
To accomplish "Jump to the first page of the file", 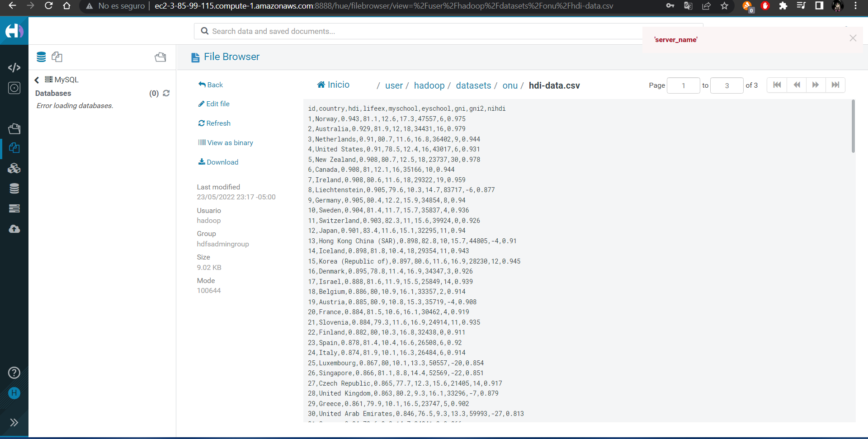I will [777, 85].
